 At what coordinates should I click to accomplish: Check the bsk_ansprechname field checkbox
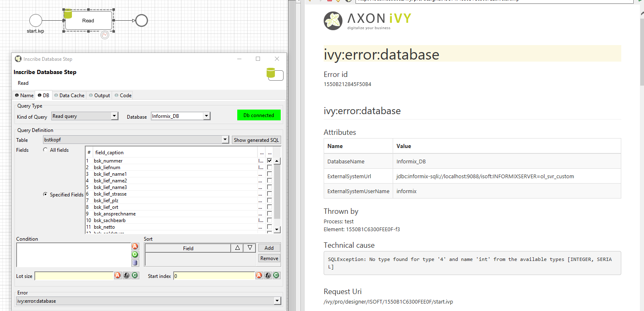[270, 213]
